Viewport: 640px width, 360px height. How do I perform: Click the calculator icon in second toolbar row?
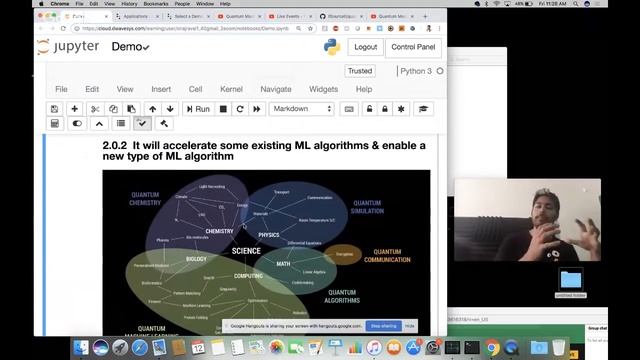coord(55,124)
